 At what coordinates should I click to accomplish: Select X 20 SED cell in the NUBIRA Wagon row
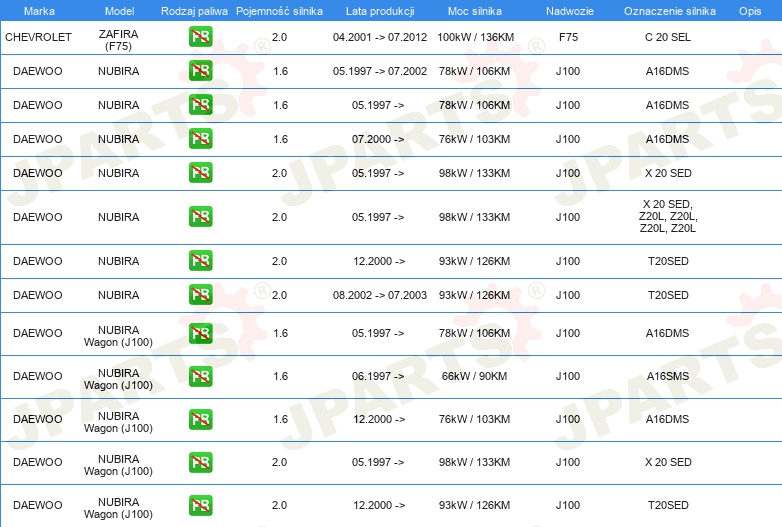click(668, 462)
